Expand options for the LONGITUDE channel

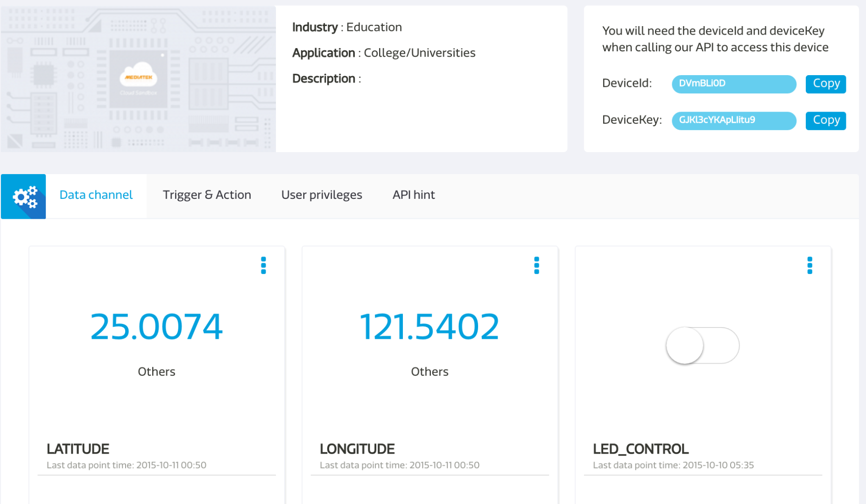(x=536, y=266)
